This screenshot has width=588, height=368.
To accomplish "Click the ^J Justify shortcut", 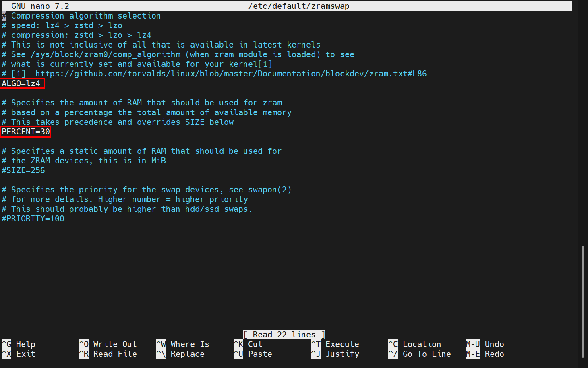I will coord(335,354).
